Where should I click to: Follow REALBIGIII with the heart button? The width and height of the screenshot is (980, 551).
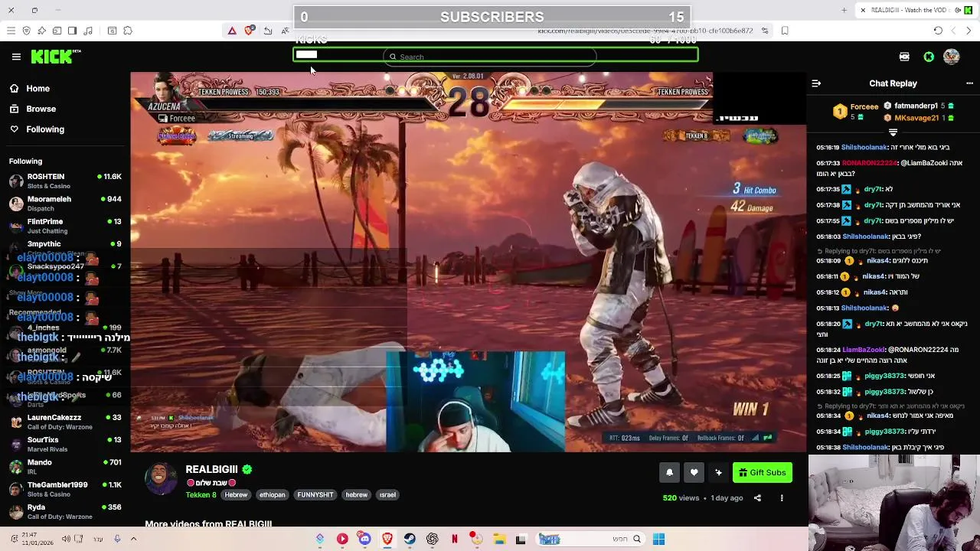pos(694,472)
